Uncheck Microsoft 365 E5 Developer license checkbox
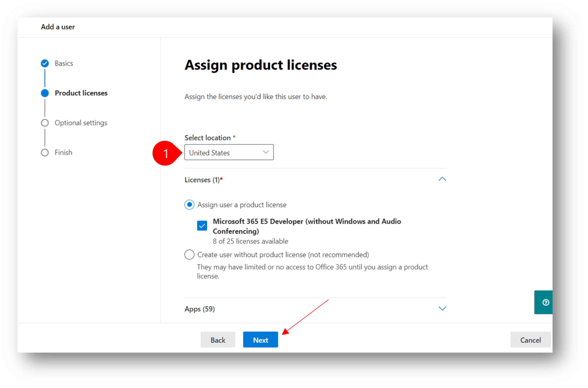 pyautogui.click(x=202, y=226)
